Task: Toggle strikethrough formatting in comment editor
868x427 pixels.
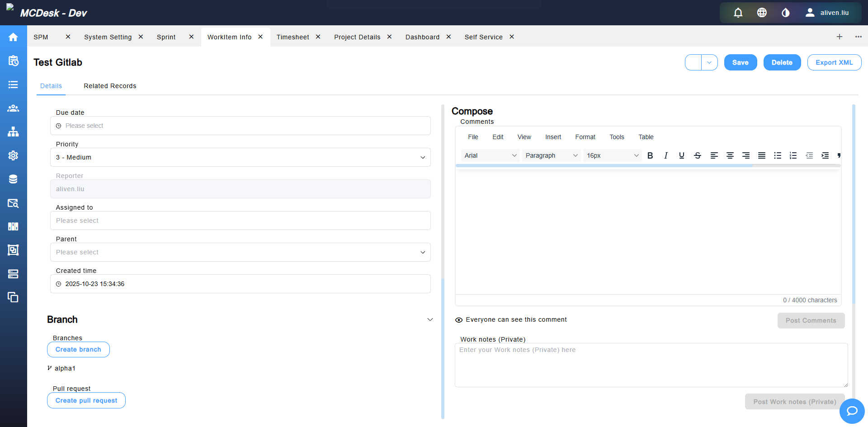Action: click(x=698, y=155)
